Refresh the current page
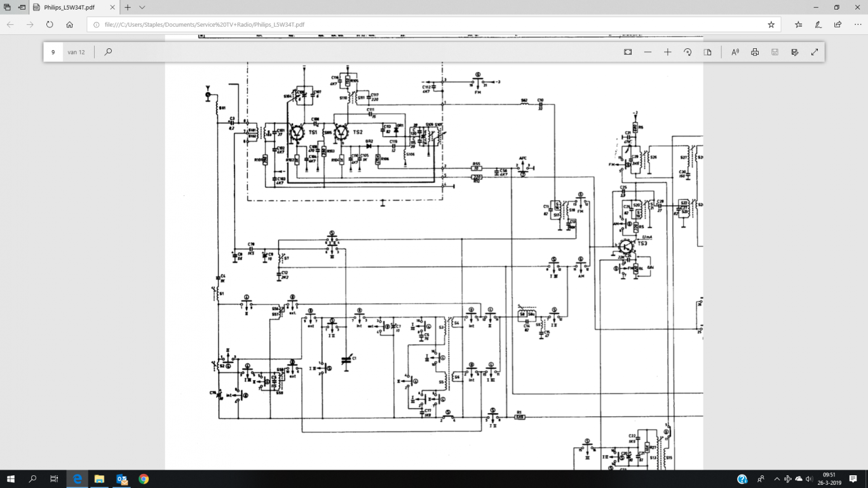Screen dimensions: 868x488 [50, 25]
